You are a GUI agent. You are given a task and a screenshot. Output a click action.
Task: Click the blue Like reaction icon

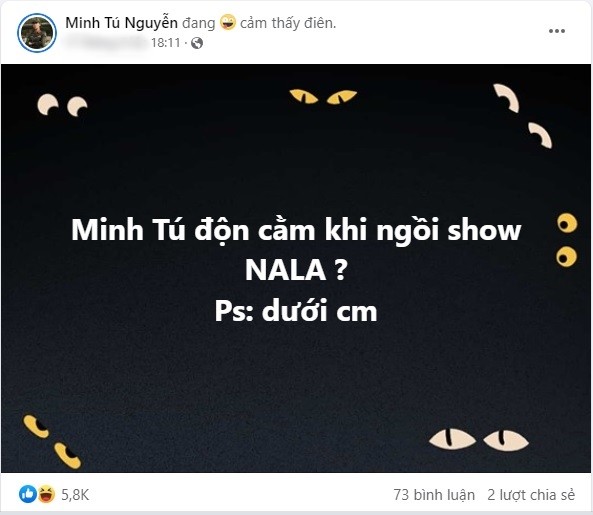(28, 494)
